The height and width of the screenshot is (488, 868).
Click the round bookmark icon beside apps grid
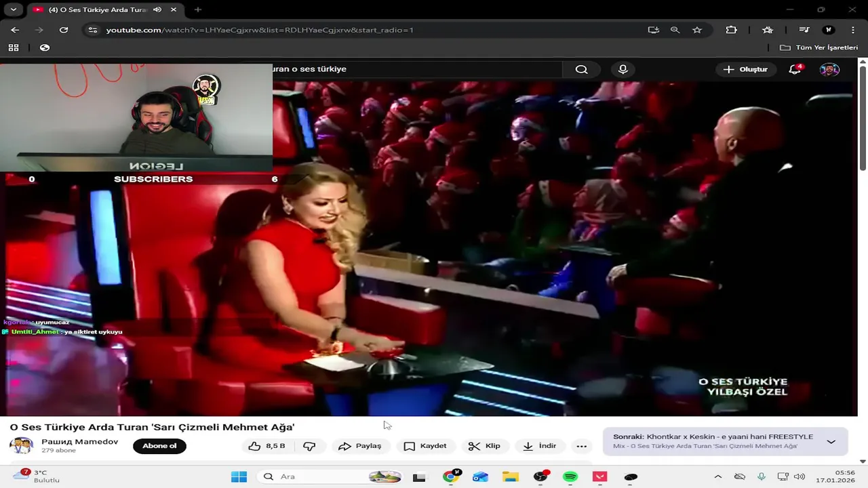pyautogui.click(x=45, y=47)
